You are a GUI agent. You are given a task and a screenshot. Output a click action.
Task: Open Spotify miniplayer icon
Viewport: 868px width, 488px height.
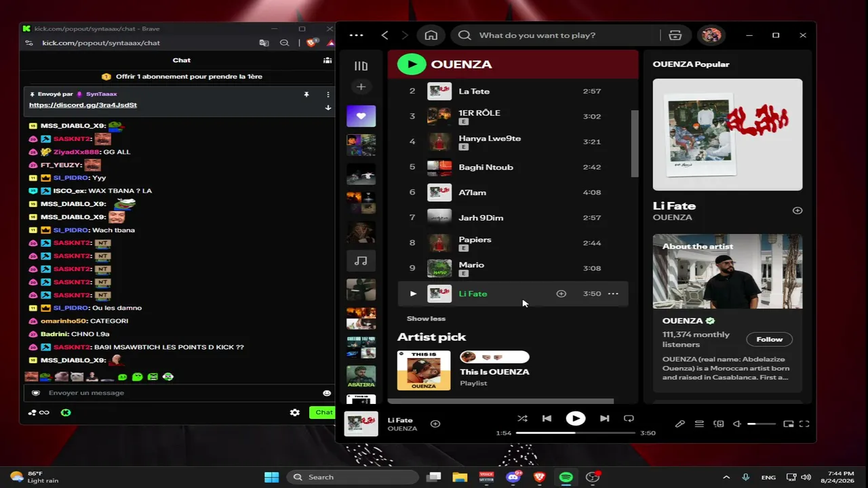point(788,424)
